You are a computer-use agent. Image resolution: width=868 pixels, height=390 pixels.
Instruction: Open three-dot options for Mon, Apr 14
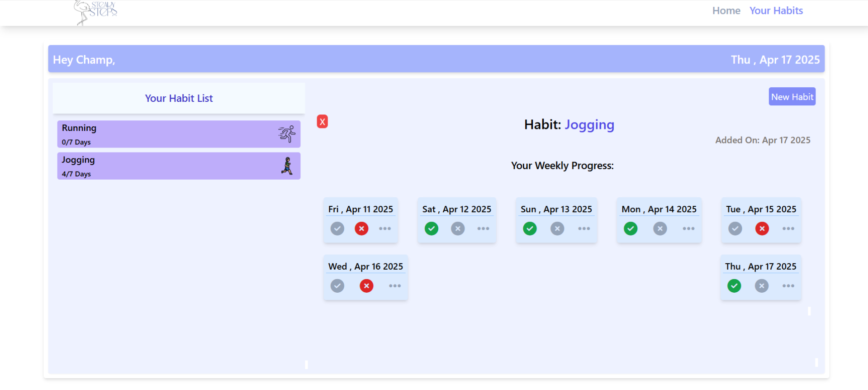pyautogui.click(x=688, y=228)
